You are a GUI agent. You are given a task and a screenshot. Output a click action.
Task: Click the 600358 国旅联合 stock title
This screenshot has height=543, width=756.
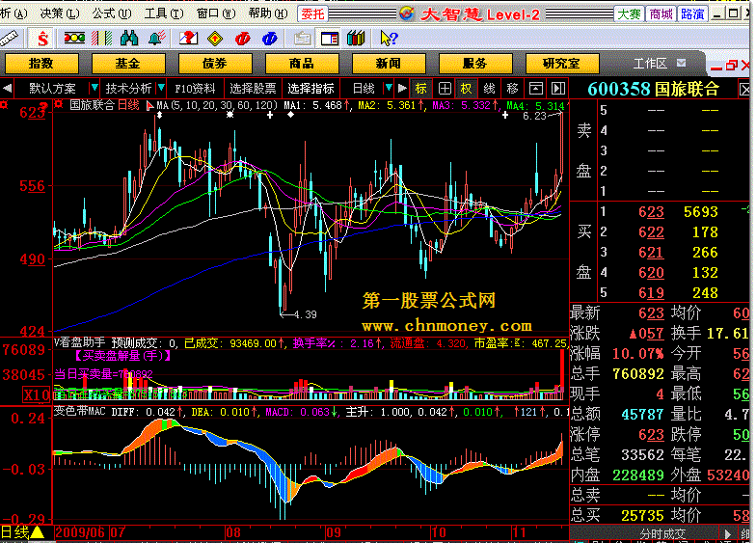(654, 89)
